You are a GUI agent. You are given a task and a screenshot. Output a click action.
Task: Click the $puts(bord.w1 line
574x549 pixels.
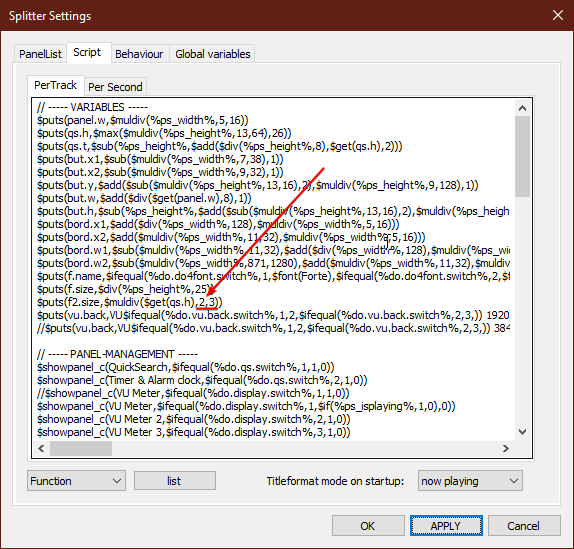(273, 250)
